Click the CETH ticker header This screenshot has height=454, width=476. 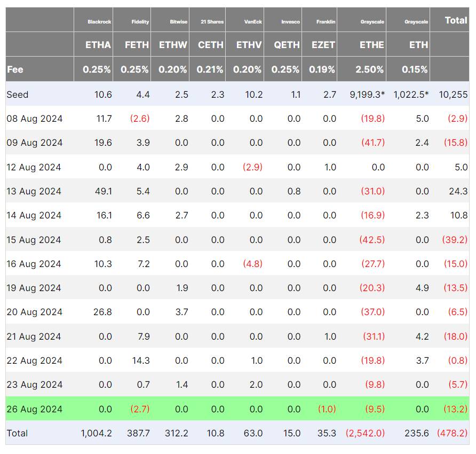[x=211, y=45]
